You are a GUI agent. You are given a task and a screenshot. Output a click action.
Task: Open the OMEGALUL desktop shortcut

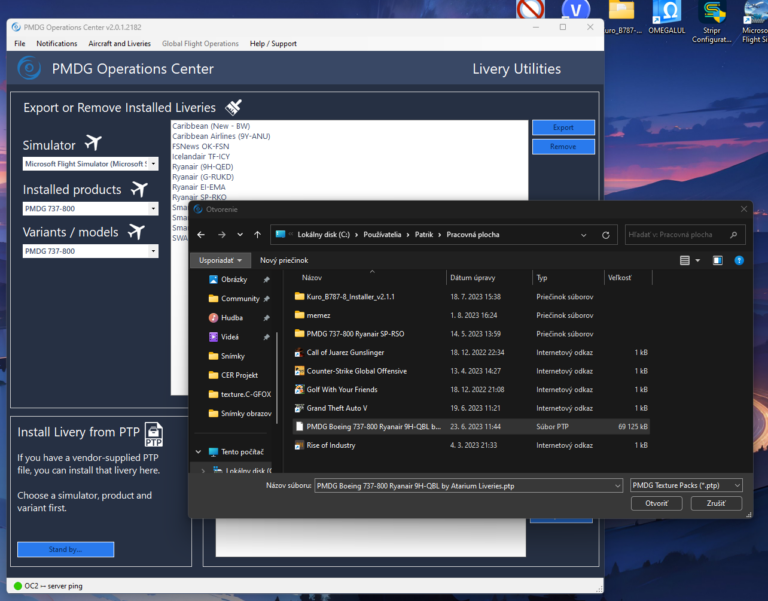[667, 18]
